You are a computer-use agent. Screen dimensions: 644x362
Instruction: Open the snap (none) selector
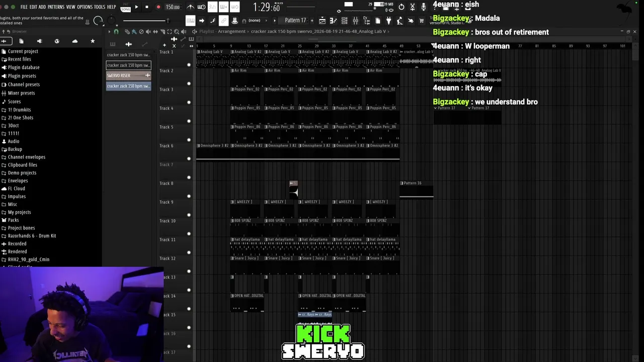coord(254,21)
